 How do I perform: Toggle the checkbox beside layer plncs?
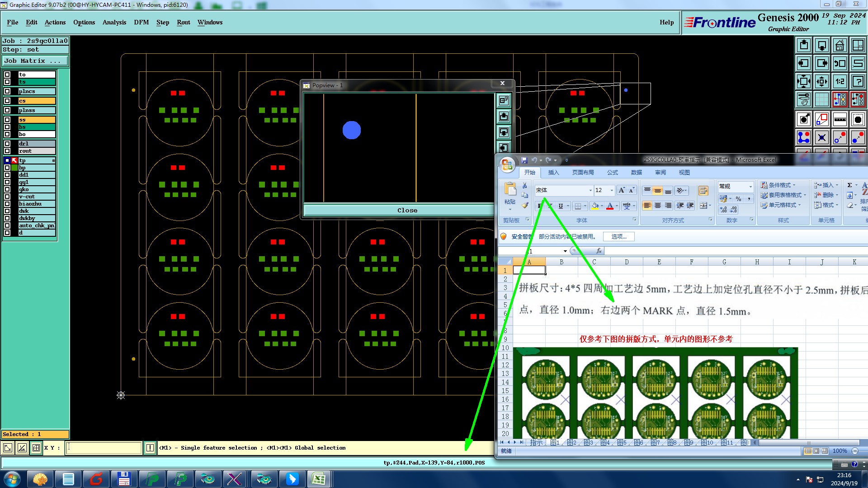tap(7, 91)
